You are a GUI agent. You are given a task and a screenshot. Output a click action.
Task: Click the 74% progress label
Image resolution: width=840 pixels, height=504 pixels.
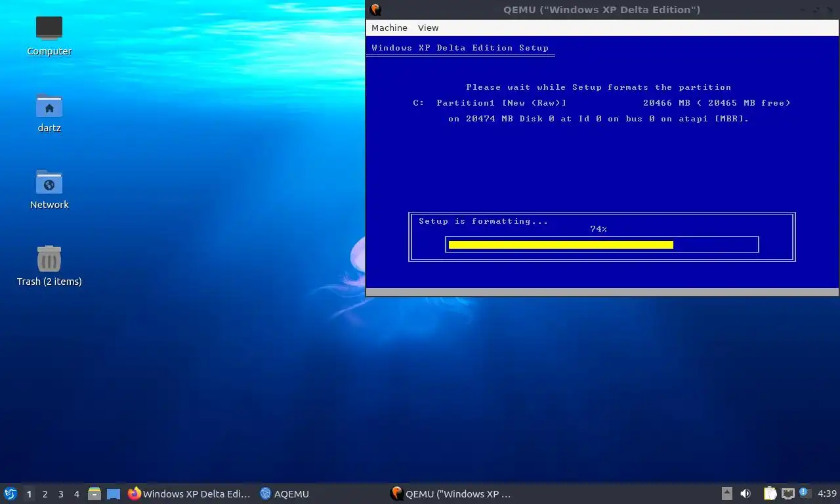point(598,229)
